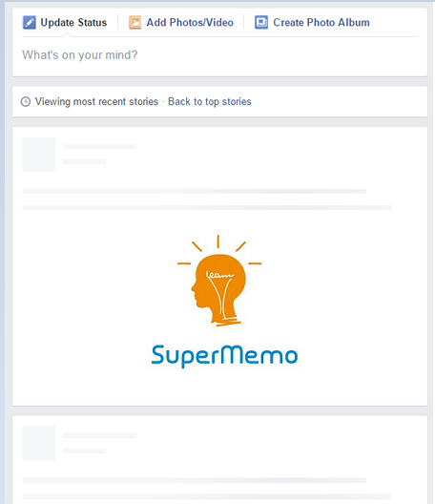Click the second post's upper text placeholder bar
This screenshot has width=435, height=504.
coord(194,480)
